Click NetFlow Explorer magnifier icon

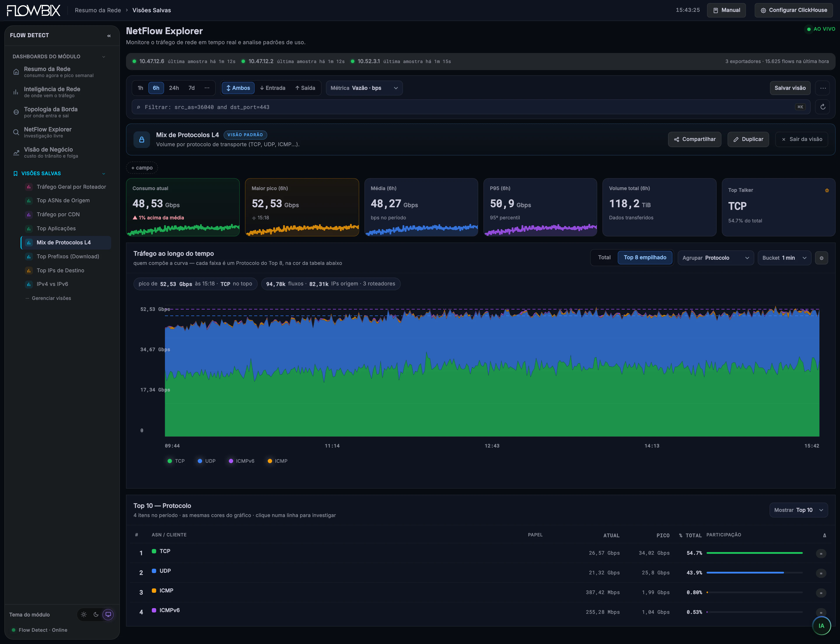[x=16, y=132]
